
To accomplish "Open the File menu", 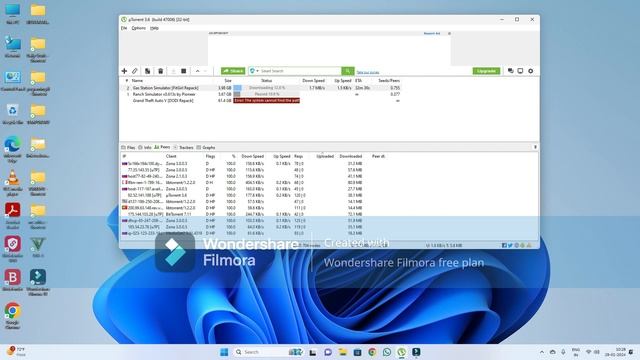I will click(124, 28).
